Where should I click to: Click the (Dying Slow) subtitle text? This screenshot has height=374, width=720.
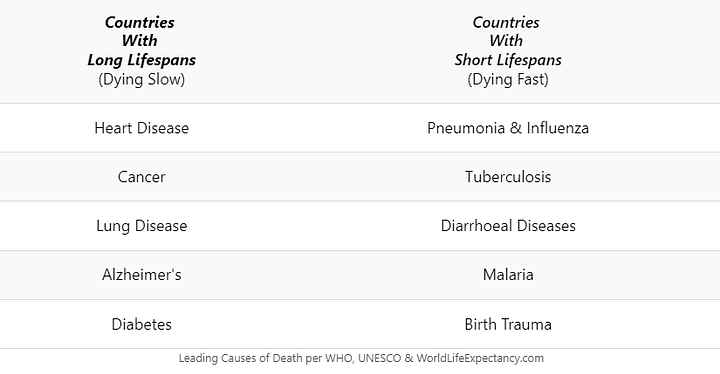141,79
